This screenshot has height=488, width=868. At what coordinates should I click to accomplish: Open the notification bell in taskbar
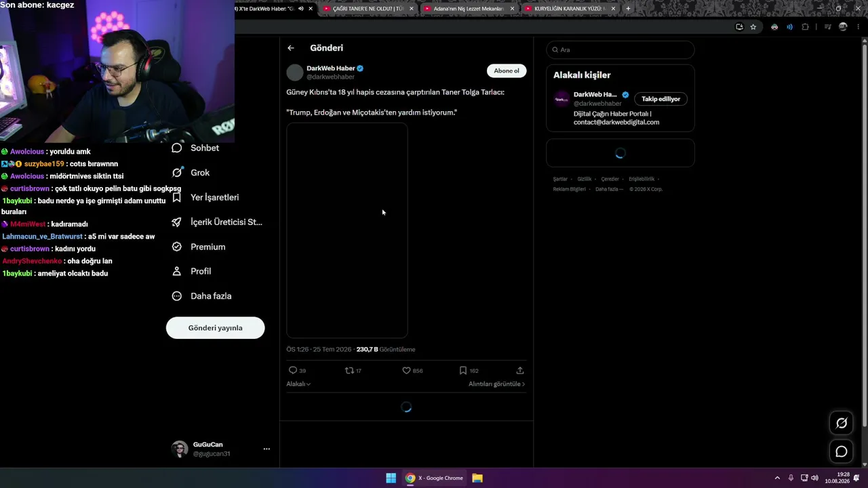(856, 478)
